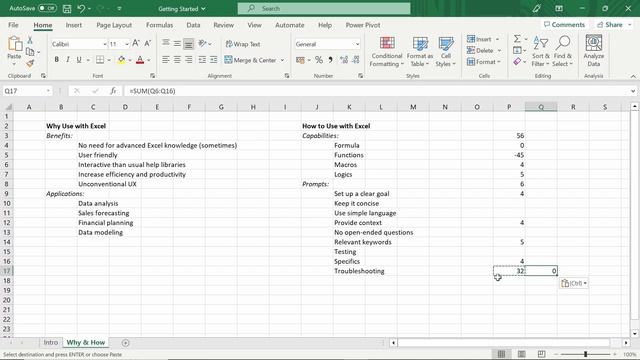Apply Percent Style format

click(x=319, y=60)
